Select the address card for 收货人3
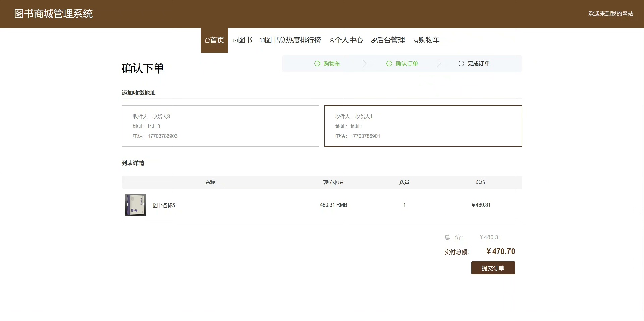Image resolution: width=644 pixels, height=321 pixels. [221, 126]
